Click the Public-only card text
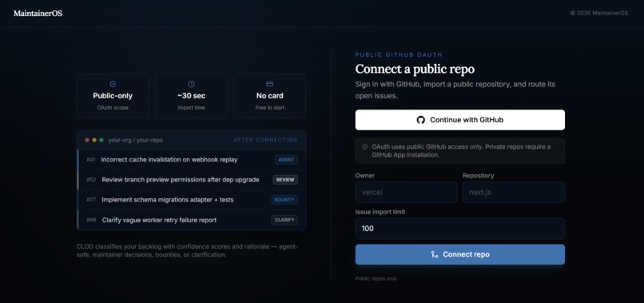644x303 pixels. 113,96
